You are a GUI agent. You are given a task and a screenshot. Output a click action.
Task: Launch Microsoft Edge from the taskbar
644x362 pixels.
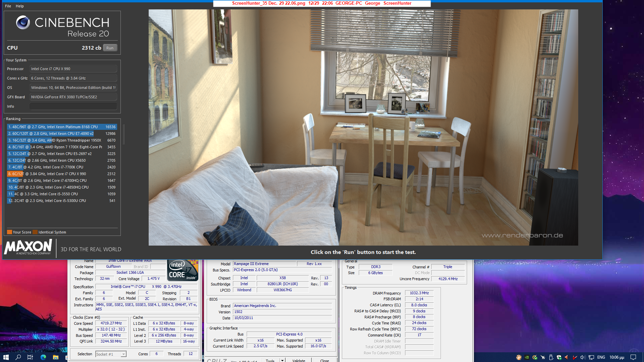(x=43, y=357)
